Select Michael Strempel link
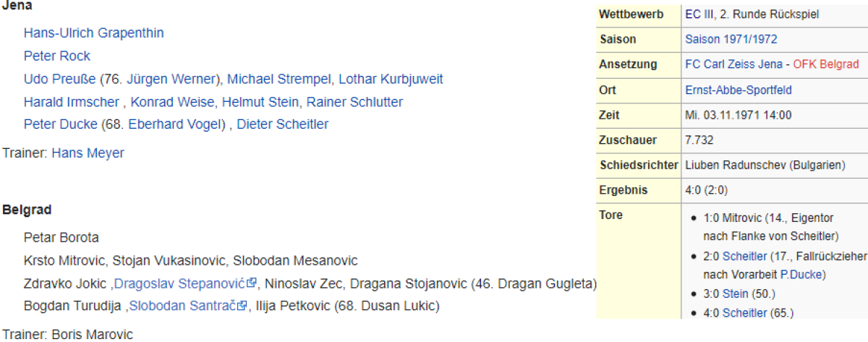 click(x=278, y=79)
